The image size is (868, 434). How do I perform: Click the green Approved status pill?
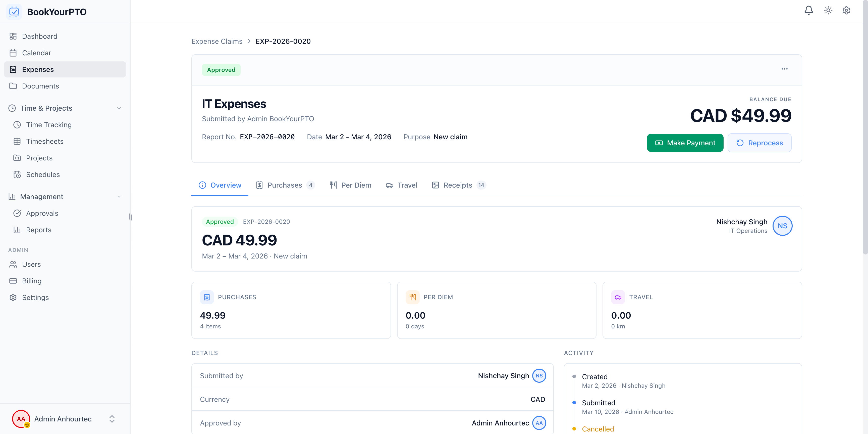click(x=221, y=69)
